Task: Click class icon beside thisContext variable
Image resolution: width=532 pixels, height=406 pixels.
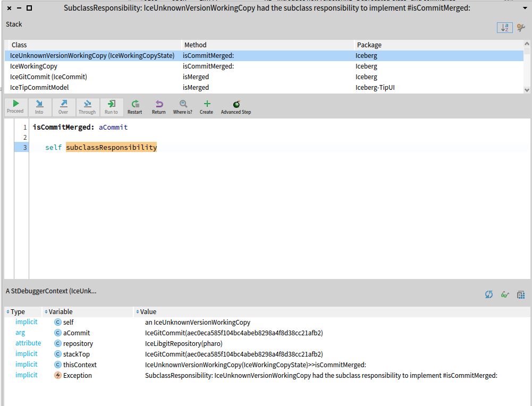Action: pyautogui.click(x=58, y=365)
